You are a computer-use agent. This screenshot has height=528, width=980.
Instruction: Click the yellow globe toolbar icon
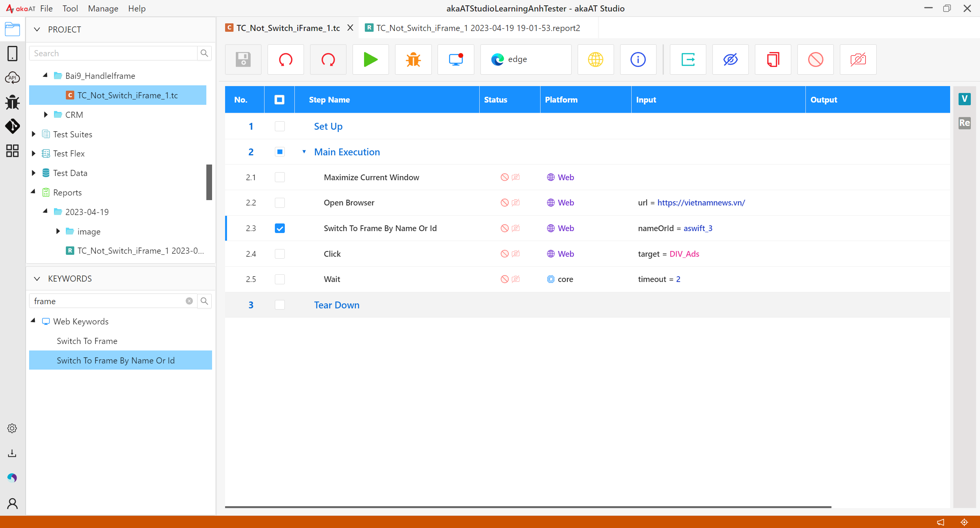click(x=596, y=59)
